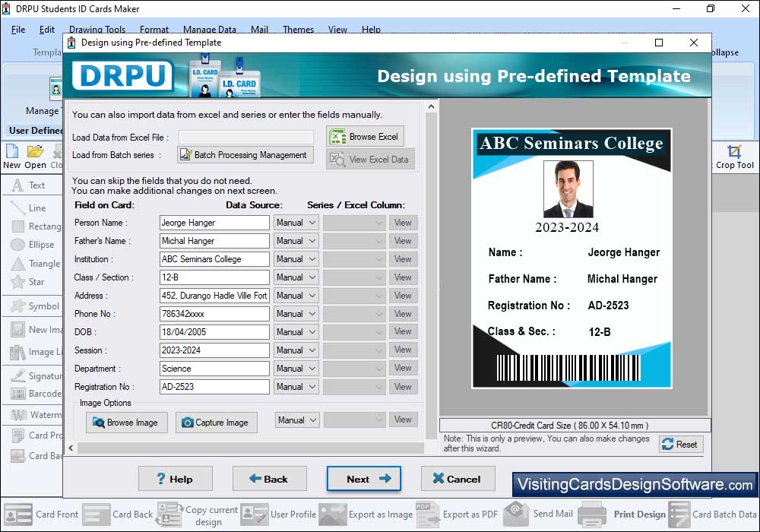Open Session data source dropdown

pyautogui.click(x=296, y=350)
